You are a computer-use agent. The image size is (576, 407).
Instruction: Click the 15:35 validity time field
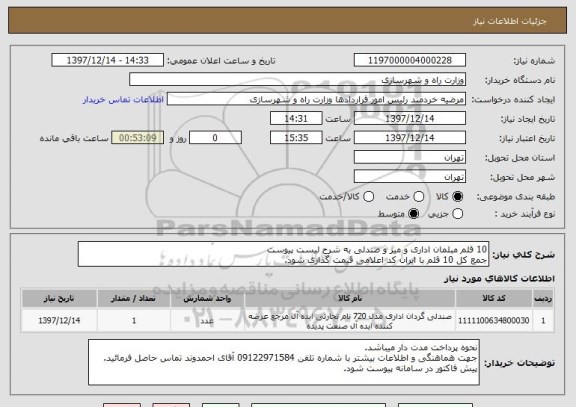pos(296,138)
